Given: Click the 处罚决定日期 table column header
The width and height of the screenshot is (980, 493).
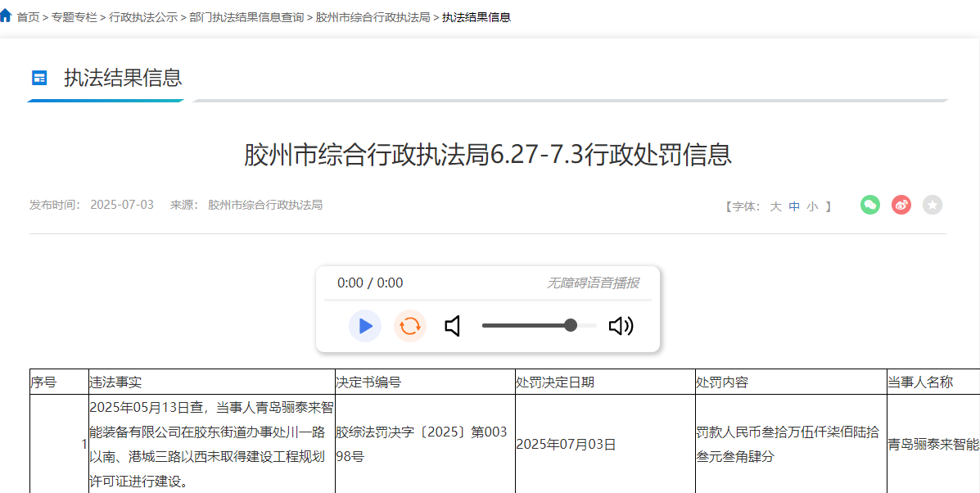Looking at the screenshot, I should (x=555, y=382).
